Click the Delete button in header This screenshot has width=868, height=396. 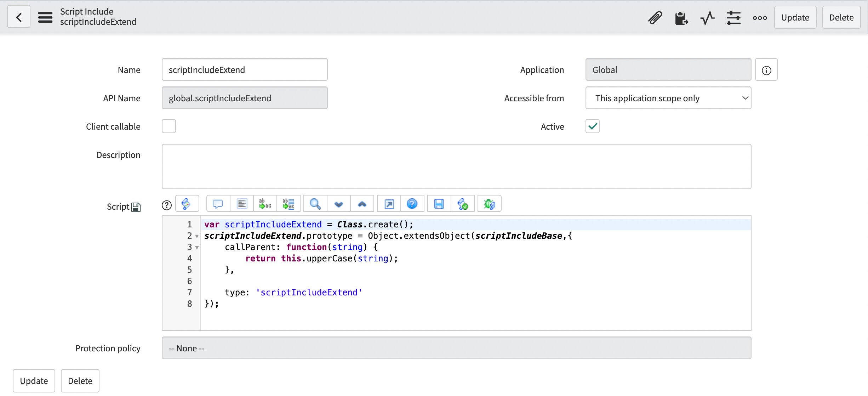[x=841, y=17]
